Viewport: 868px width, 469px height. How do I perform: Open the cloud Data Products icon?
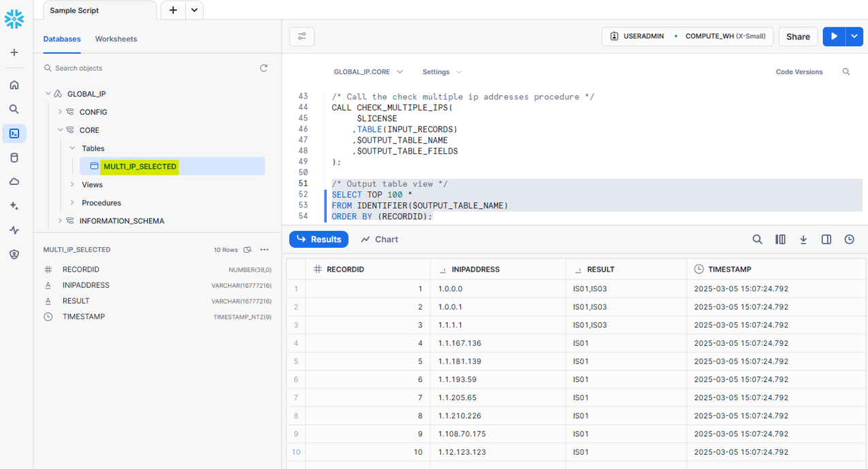pyautogui.click(x=14, y=182)
